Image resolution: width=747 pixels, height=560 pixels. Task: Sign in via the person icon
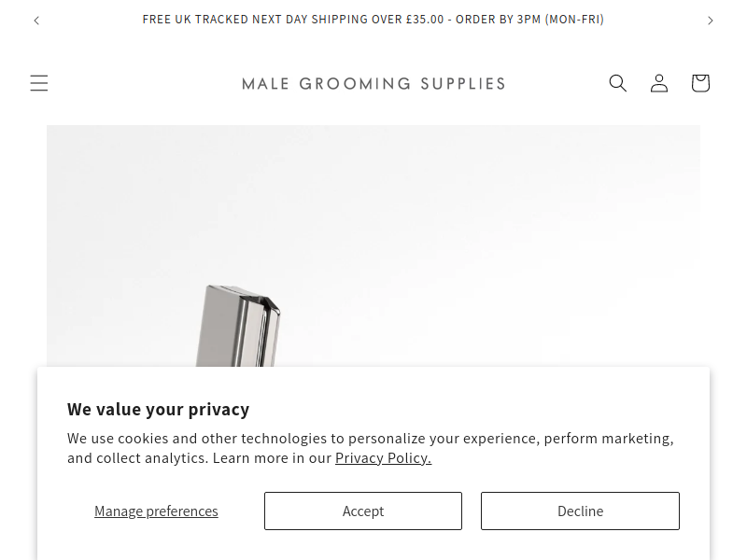[659, 83]
